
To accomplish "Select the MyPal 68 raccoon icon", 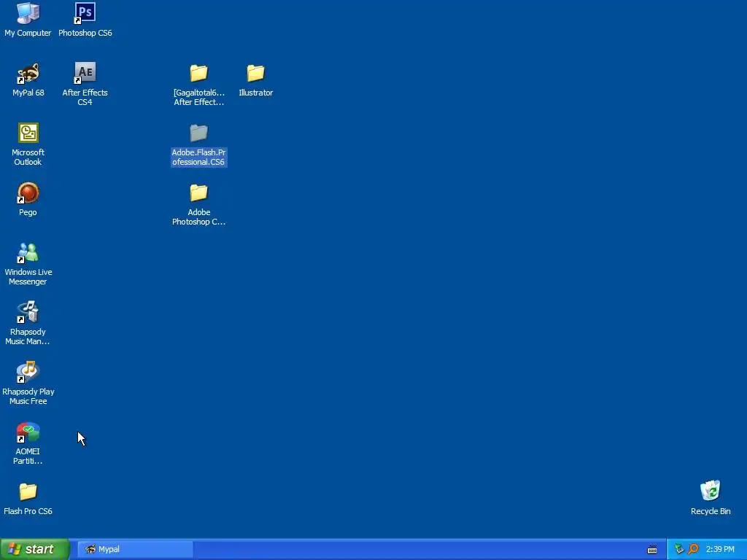I will [x=28, y=74].
